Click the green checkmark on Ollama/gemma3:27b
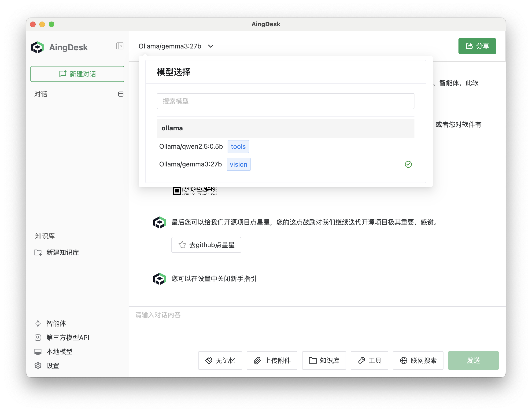The width and height of the screenshot is (532, 412). 408,164
